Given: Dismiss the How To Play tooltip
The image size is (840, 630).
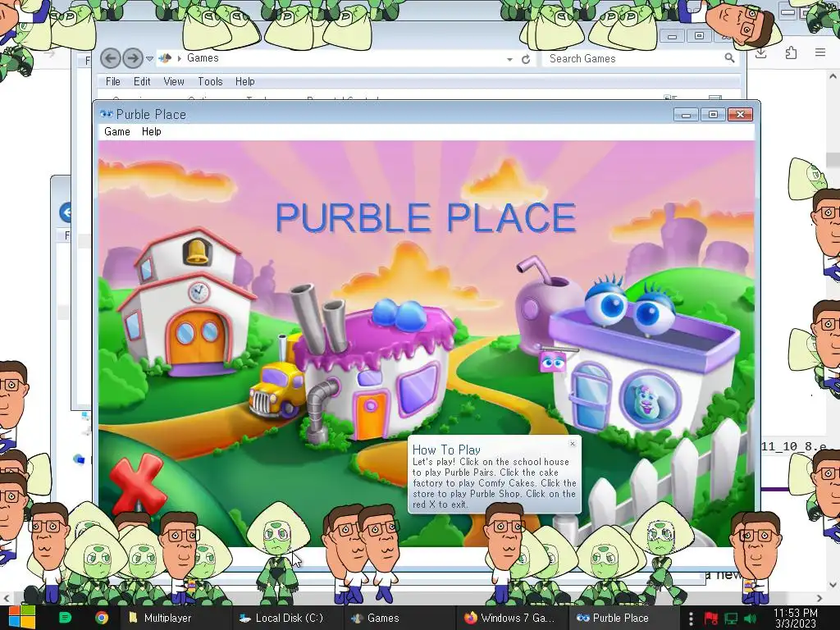Looking at the screenshot, I should pyautogui.click(x=573, y=444).
